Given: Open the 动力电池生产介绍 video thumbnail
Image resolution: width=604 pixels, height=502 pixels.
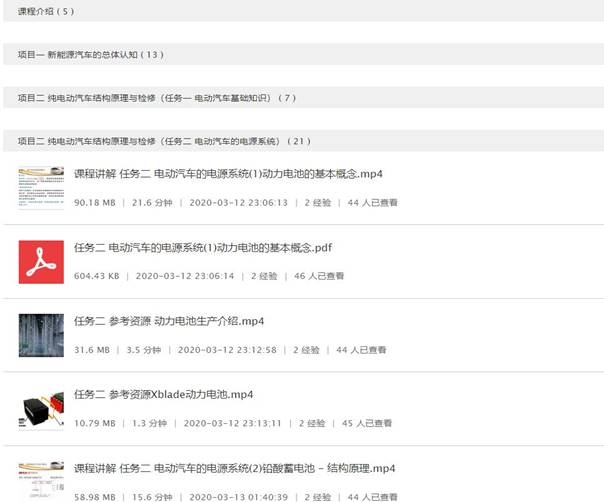Looking at the screenshot, I should tap(41, 336).
